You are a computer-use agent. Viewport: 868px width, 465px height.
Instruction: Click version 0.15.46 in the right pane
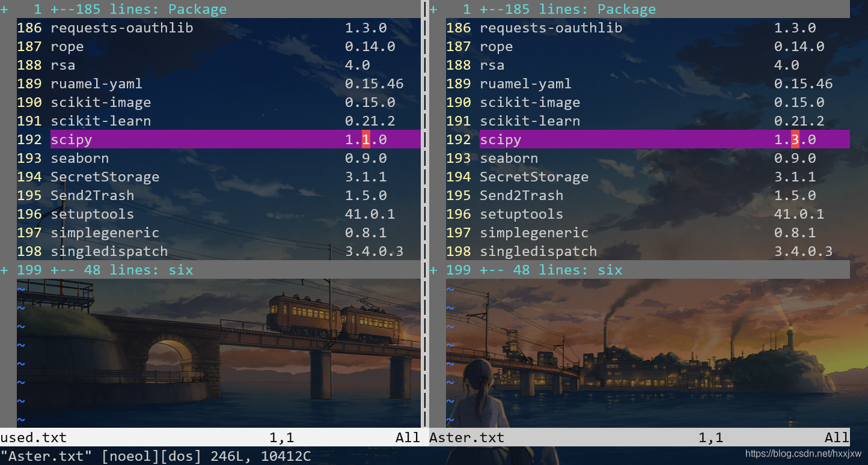tap(804, 84)
